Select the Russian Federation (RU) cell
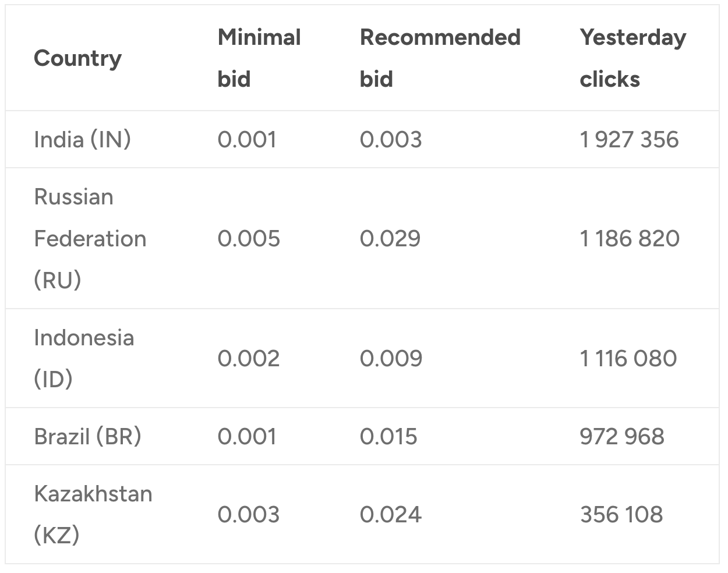 click(x=90, y=239)
